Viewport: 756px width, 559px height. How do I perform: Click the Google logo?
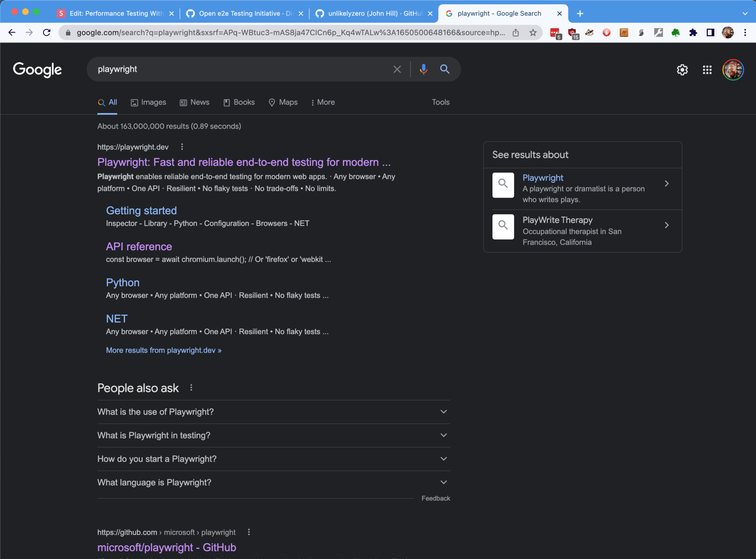click(x=37, y=70)
